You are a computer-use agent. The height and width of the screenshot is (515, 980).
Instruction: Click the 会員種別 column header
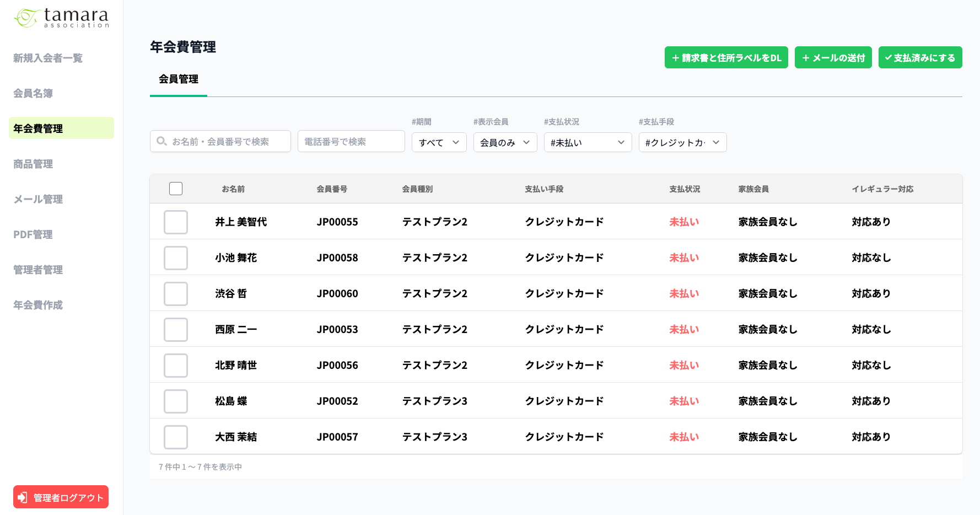417,189
